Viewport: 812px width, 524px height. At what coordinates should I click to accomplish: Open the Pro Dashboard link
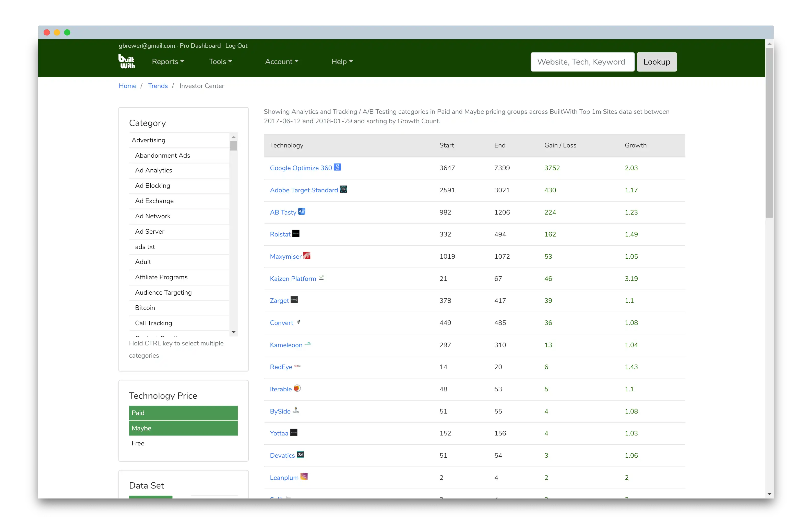coord(200,46)
